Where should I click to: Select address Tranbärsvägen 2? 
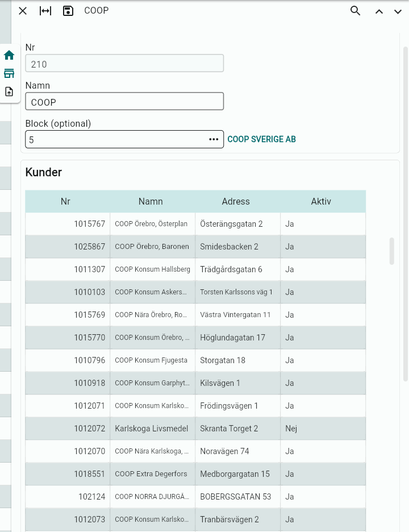click(x=229, y=519)
